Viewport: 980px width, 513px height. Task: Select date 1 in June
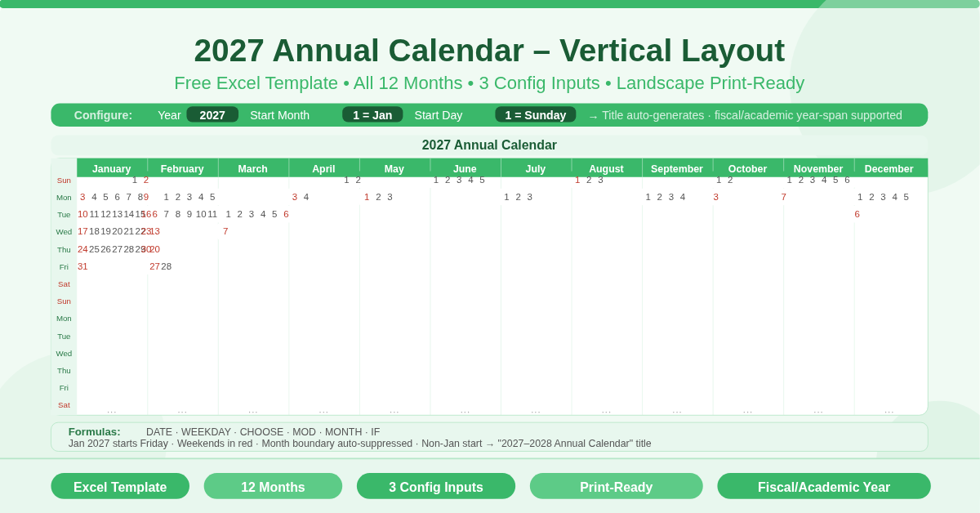(438, 179)
